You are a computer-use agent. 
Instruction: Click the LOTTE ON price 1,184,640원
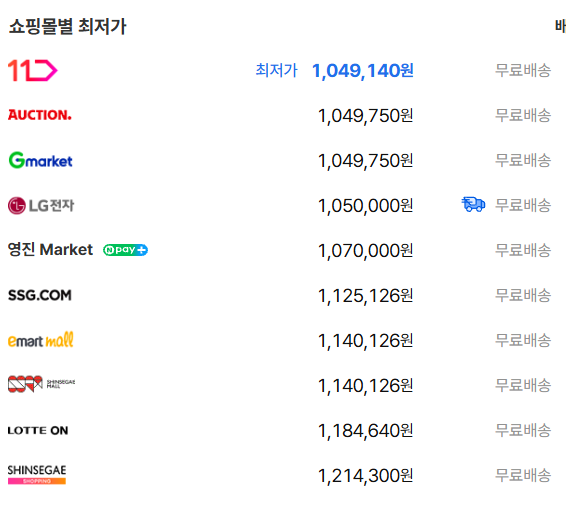[365, 431]
